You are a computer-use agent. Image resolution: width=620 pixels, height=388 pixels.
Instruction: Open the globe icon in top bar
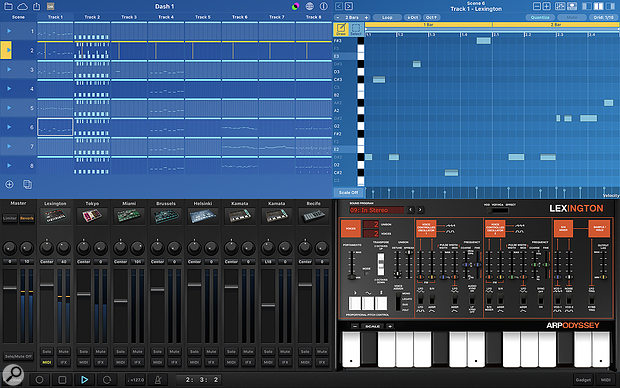click(310, 6)
